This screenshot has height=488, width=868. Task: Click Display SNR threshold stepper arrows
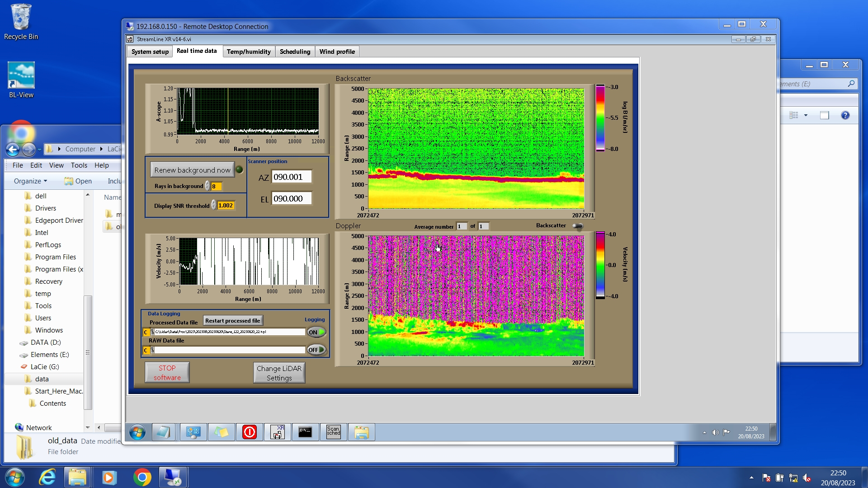coord(214,206)
